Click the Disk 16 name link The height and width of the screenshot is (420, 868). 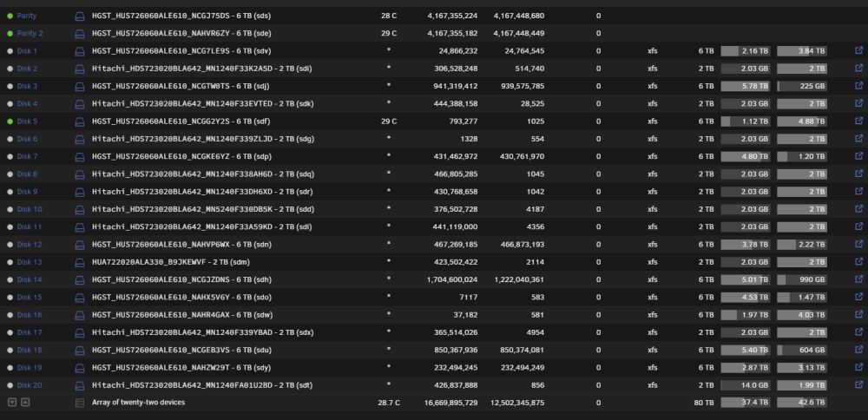coord(30,315)
